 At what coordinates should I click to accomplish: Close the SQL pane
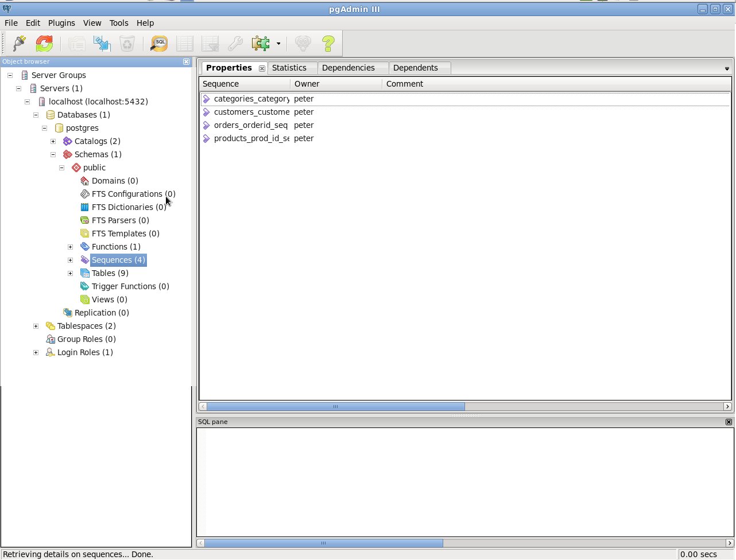coord(729,422)
